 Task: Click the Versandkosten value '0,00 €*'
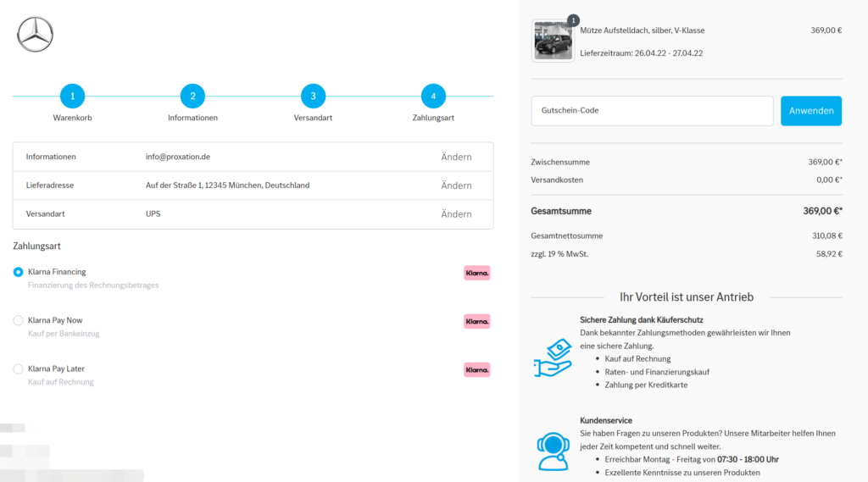(x=829, y=180)
